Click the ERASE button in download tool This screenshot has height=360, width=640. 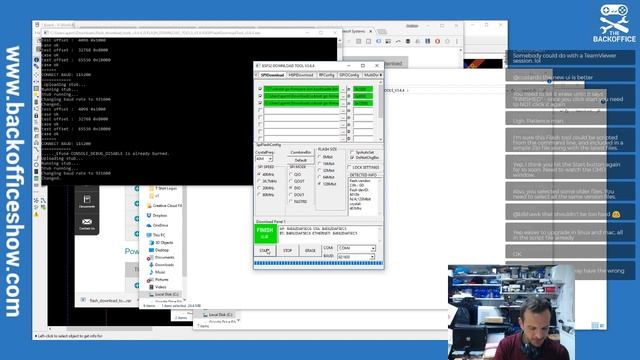pos(310,251)
